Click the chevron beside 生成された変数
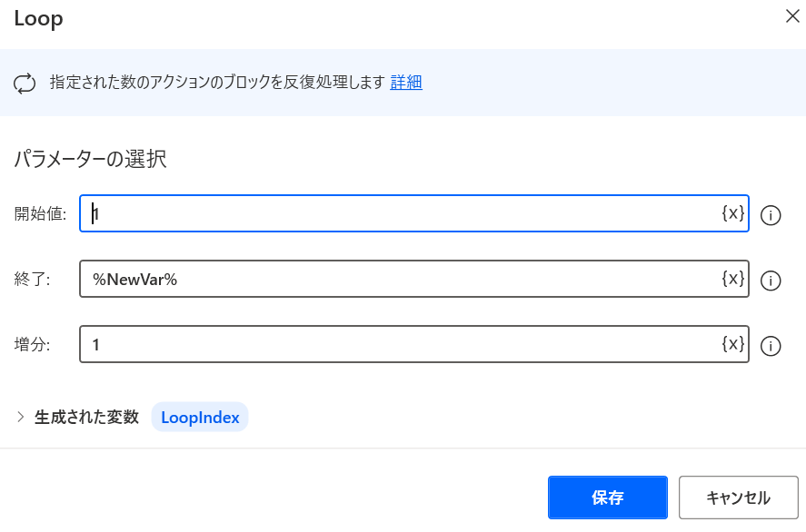This screenshot has height=532, width=806. pyautogui.click(x=20, y=417)
